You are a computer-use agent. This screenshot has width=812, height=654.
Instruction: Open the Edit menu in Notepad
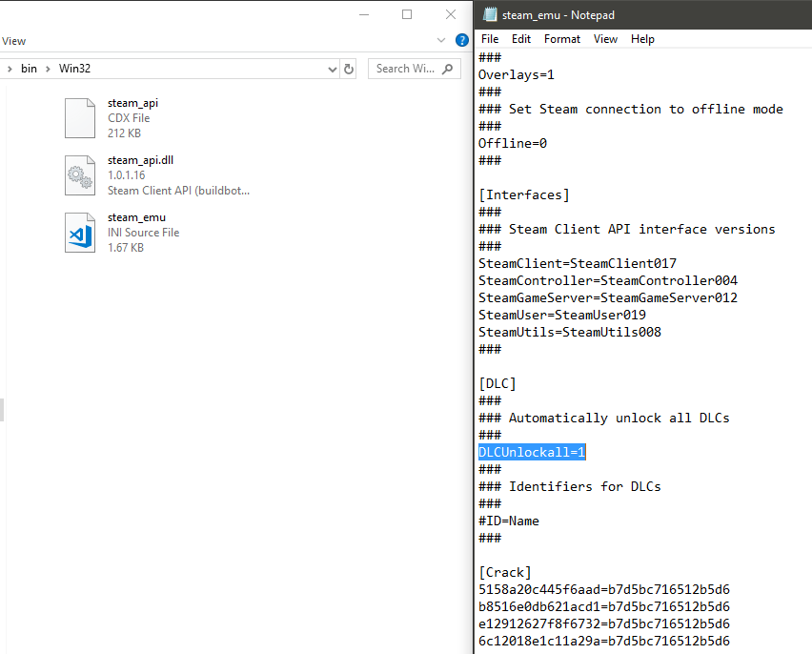click(x=521, y=39)
